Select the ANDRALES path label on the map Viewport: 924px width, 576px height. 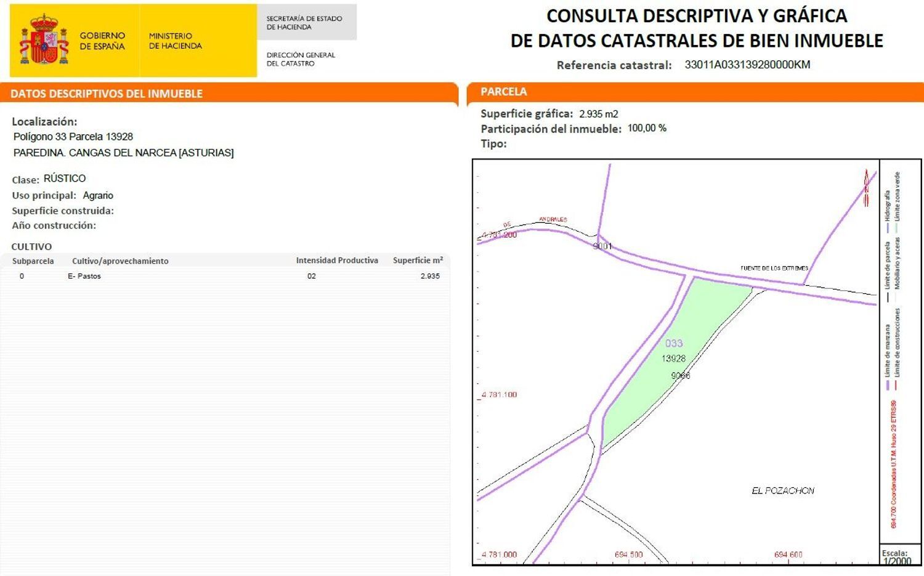[x=553, y=219]
